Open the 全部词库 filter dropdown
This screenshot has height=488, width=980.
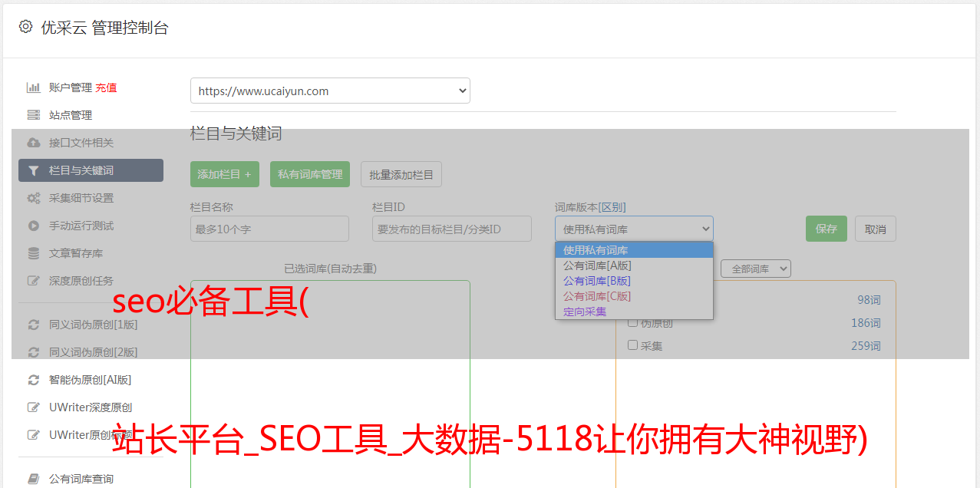tap(756, 269)
